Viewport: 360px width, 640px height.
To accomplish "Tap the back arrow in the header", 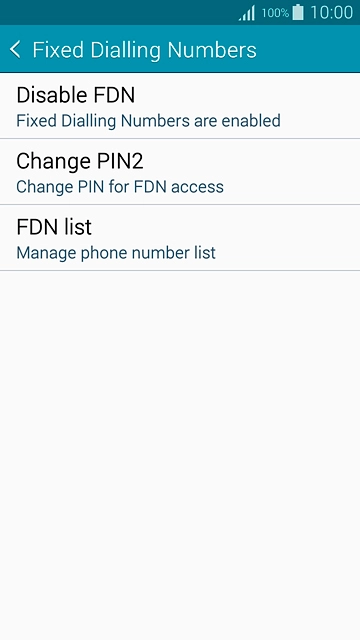I will click(x=15, y=50).
